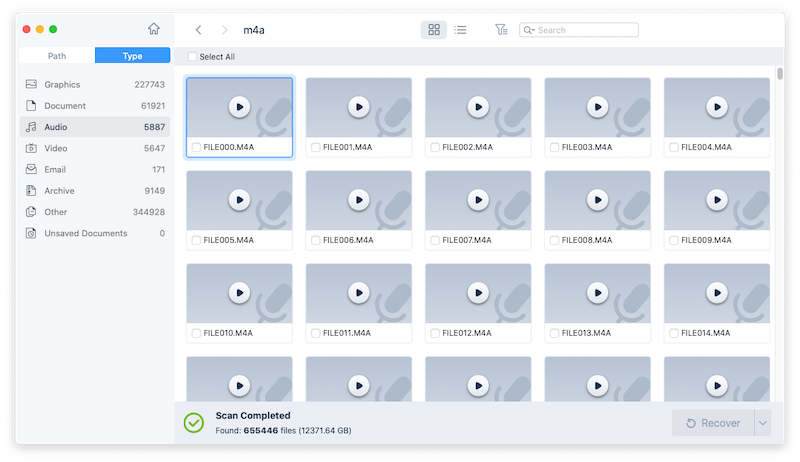Image resolution: width=800 pixels, height=462 pixels.
Task: Go to the home screen icon
Action: pyautogui.click(x=154, y=29)
